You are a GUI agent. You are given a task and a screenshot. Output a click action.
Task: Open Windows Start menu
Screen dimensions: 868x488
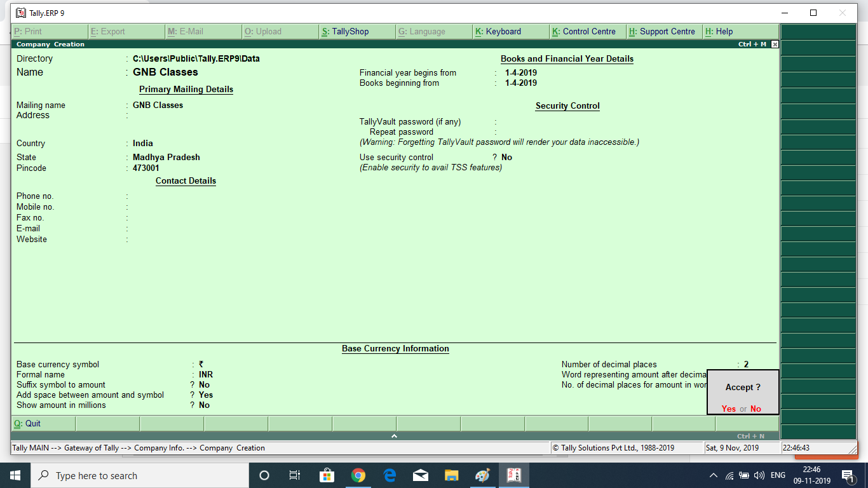click(15, 475)
